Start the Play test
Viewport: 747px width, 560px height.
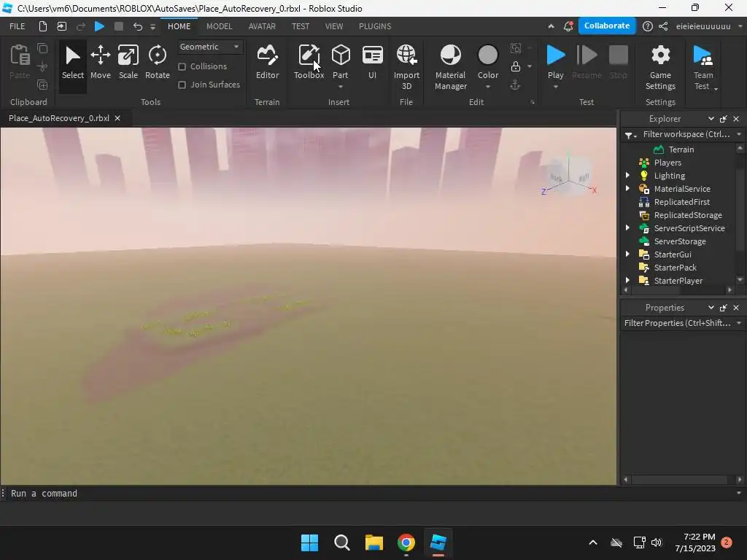pos(555,61)
